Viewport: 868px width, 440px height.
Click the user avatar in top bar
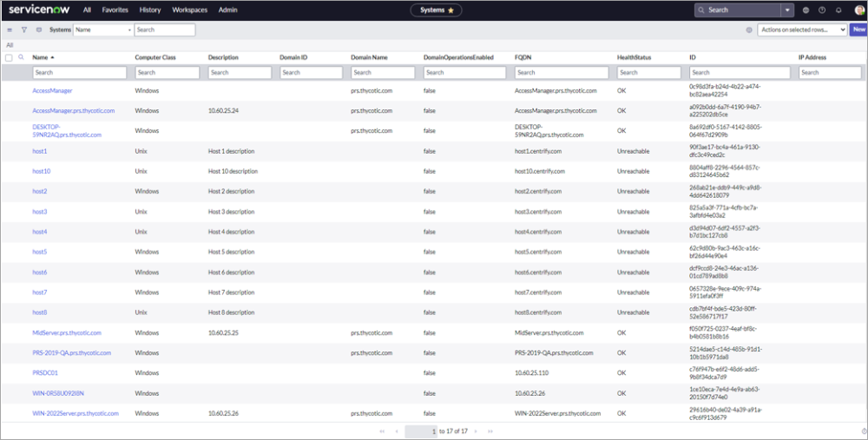(x=858, y=10)
